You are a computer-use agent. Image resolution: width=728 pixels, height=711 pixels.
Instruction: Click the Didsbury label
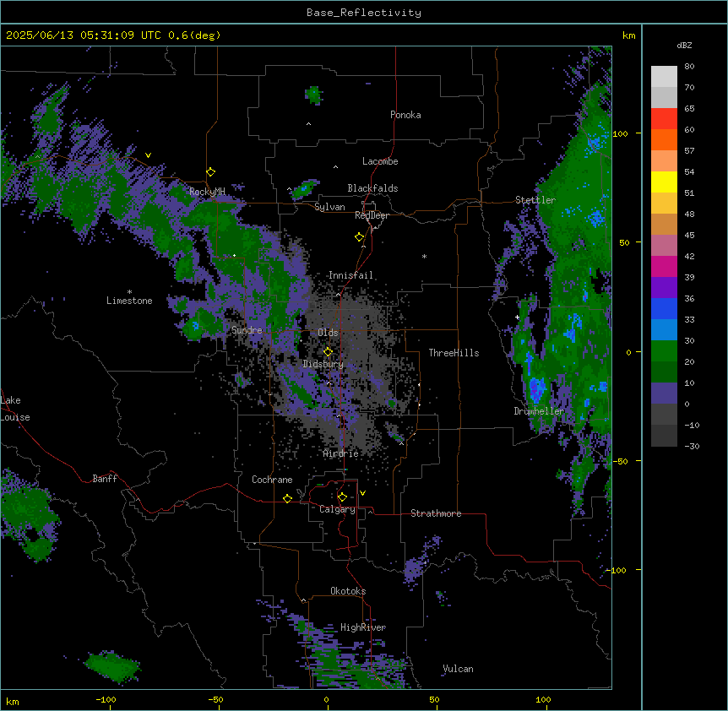point(323,364)
